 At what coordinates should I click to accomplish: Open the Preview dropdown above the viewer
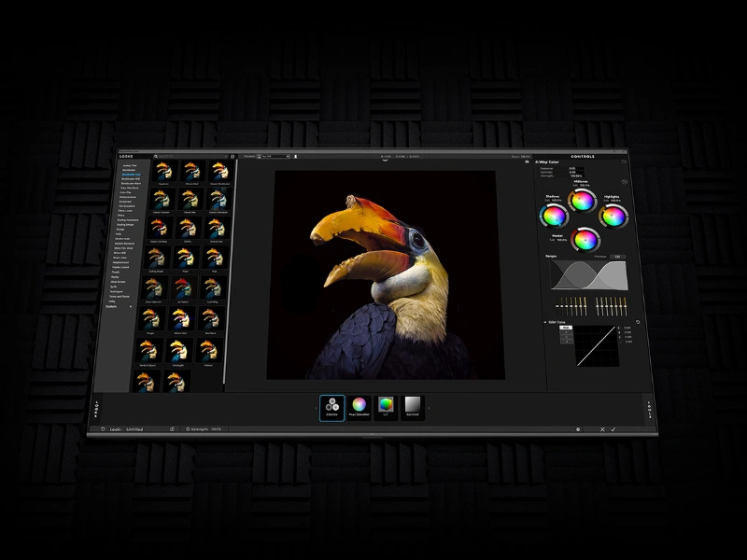(274, 156)
